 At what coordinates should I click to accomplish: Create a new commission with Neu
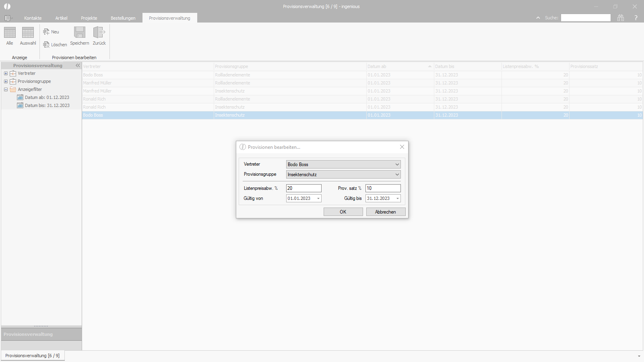[x=46, y=32]
